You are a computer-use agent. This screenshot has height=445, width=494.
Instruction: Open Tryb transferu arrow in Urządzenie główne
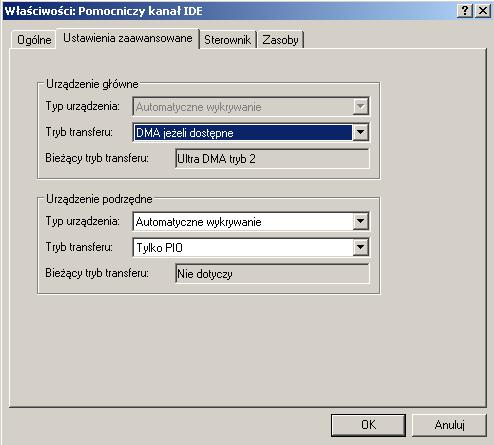click(360, 133)
